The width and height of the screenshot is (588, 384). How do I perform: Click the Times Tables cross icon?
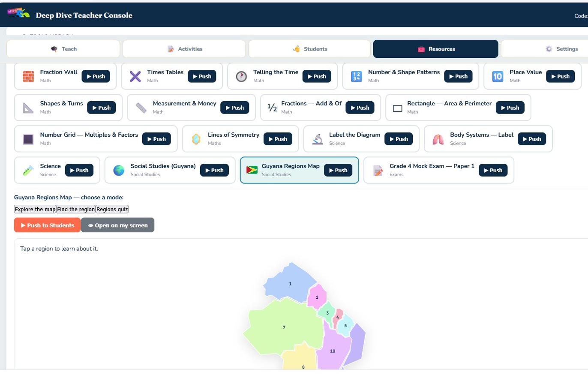point(135,77)
